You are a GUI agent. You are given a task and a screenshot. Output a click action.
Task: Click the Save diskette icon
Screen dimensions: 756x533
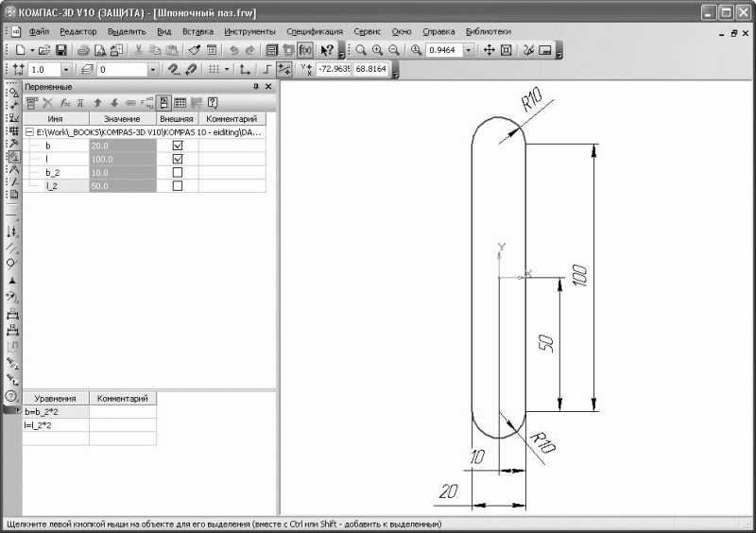60,50
